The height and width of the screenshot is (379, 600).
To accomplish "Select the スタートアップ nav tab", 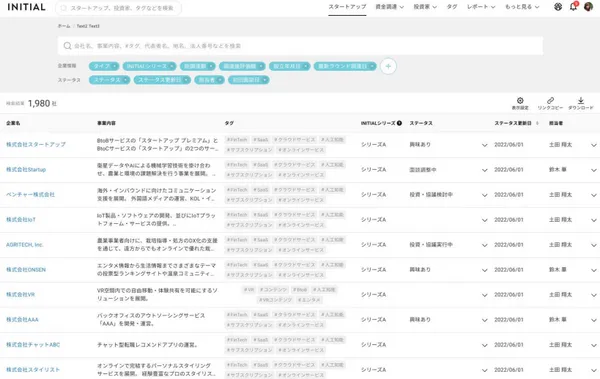I will click(347, 7).
